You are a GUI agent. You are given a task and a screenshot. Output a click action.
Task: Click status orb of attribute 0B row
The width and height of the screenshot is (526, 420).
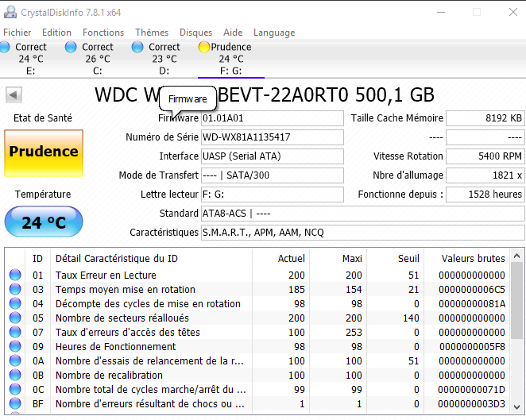coord(15,375)
